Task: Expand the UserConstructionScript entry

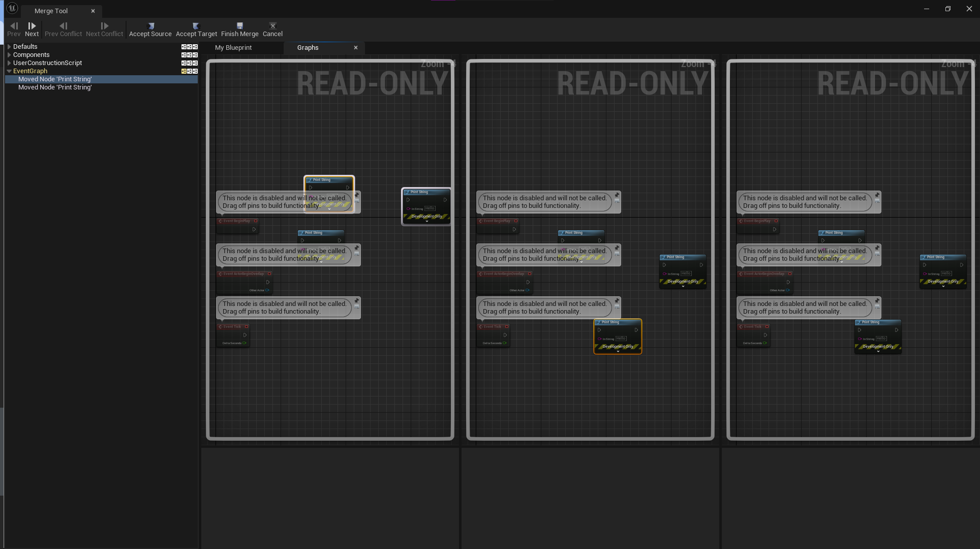Action: (x=9, y=63)
